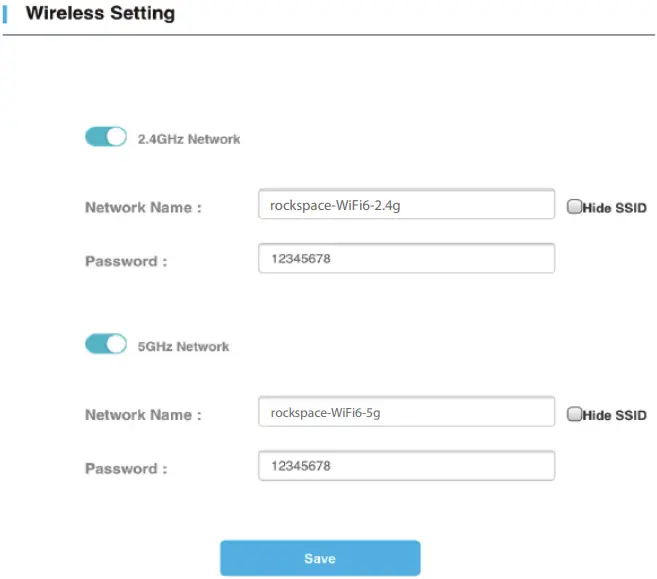Check Hide SSID box for 5GHz network

click(x=574, y=414)
